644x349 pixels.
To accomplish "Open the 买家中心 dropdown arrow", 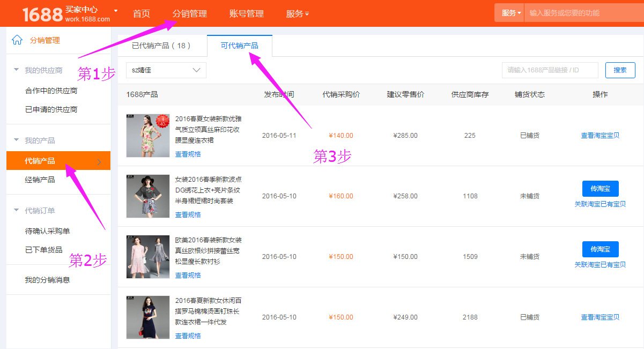I will [116, 11].
